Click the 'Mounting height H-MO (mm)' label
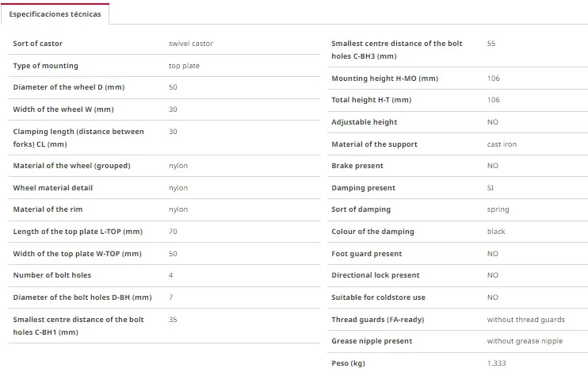588x376 pixels. pos(385,79)
